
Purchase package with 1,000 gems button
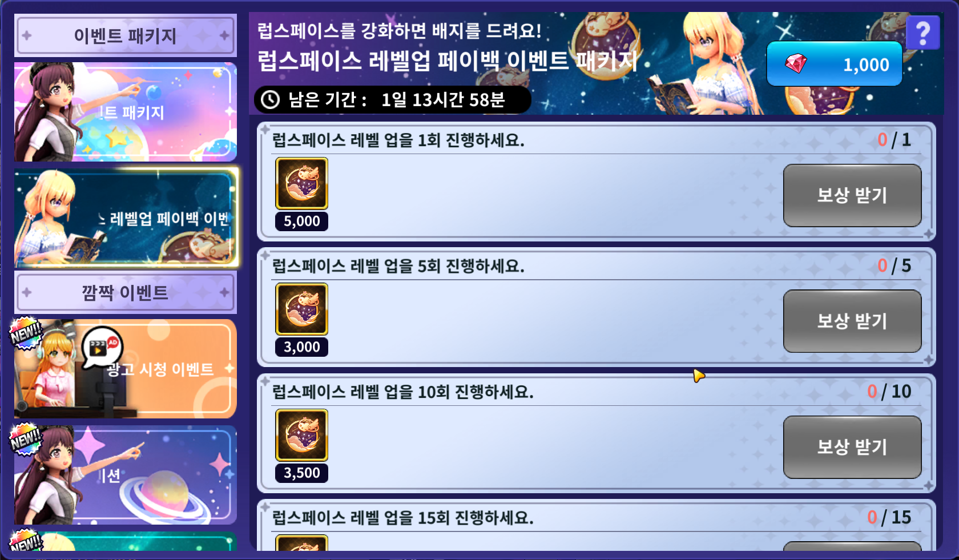(x=834, y=63)
